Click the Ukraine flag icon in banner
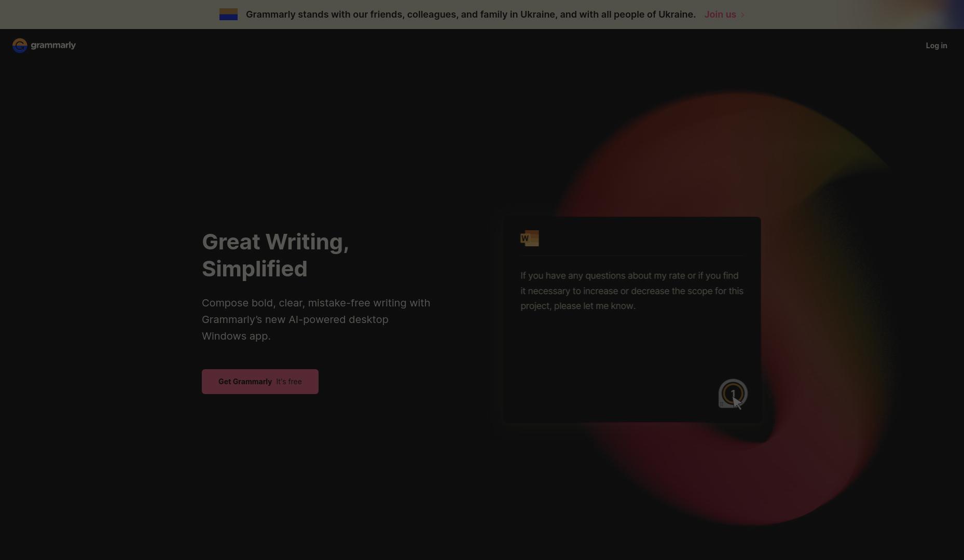The height and width of the screenshot is (560, 964). pyautogui.click(x=228, y=15)
